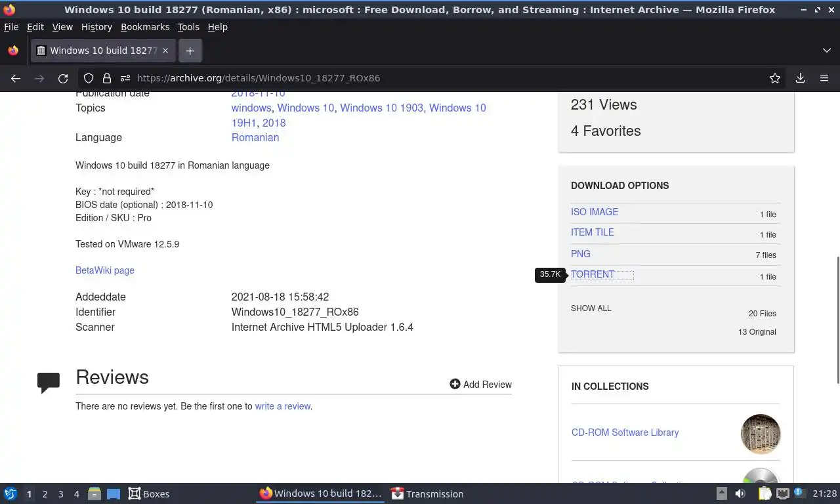
Task: Open the volume speaker tray icon
Action: coord(740,493)
